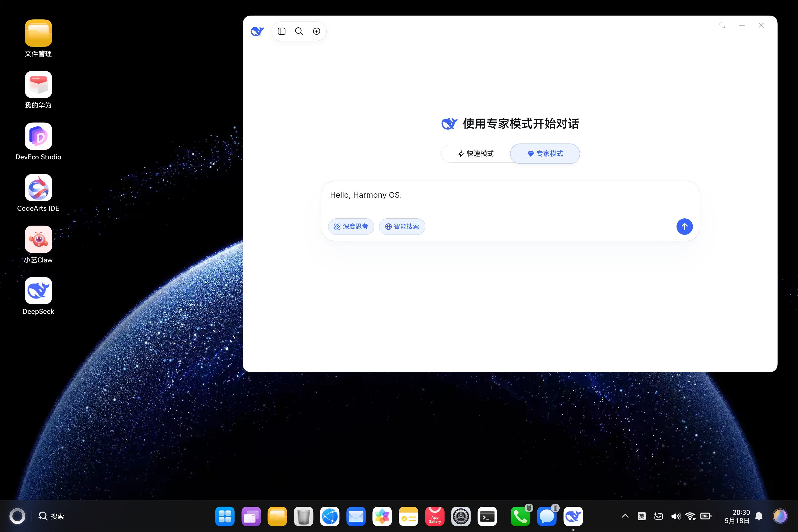Image resolution: width=798 pixels, height=532 pixels.
Task: Open the trash bin in the dock
Action: pos(303,516)
